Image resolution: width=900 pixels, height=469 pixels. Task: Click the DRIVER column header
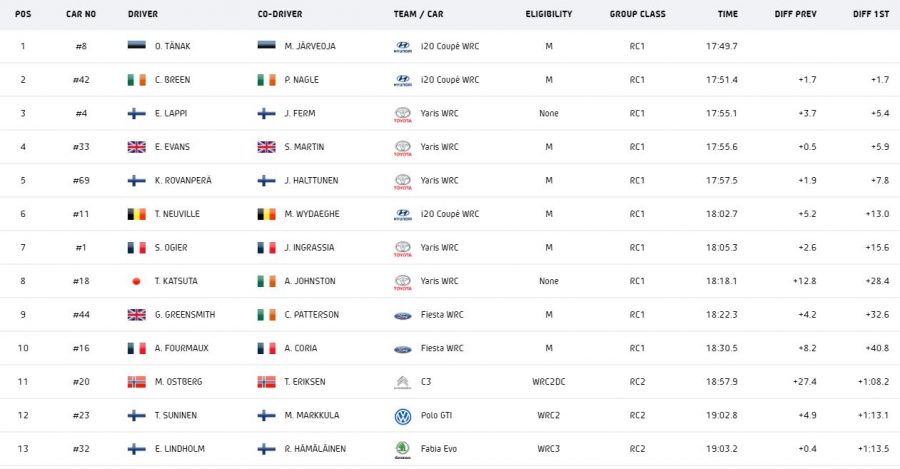point(143,15)
